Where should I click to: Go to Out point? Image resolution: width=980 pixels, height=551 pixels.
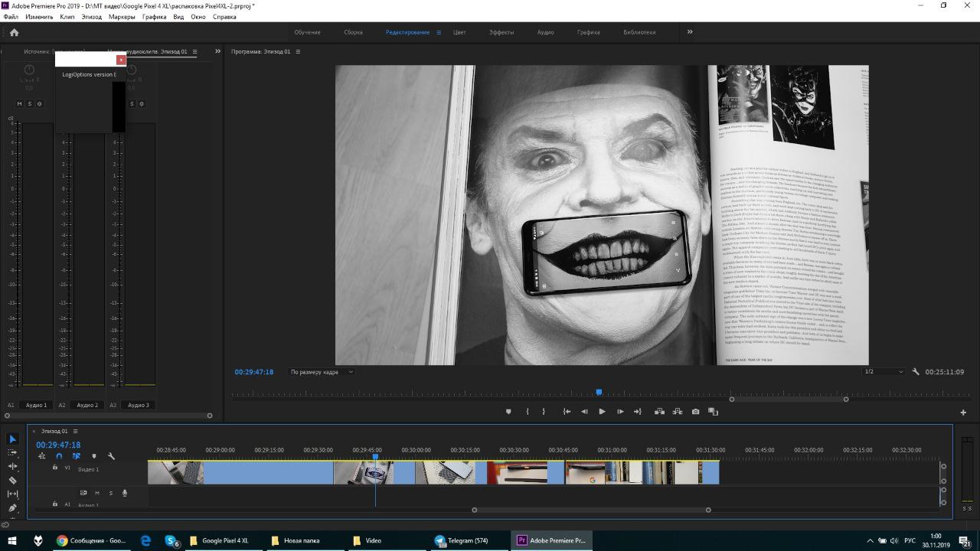coord(637,412)
